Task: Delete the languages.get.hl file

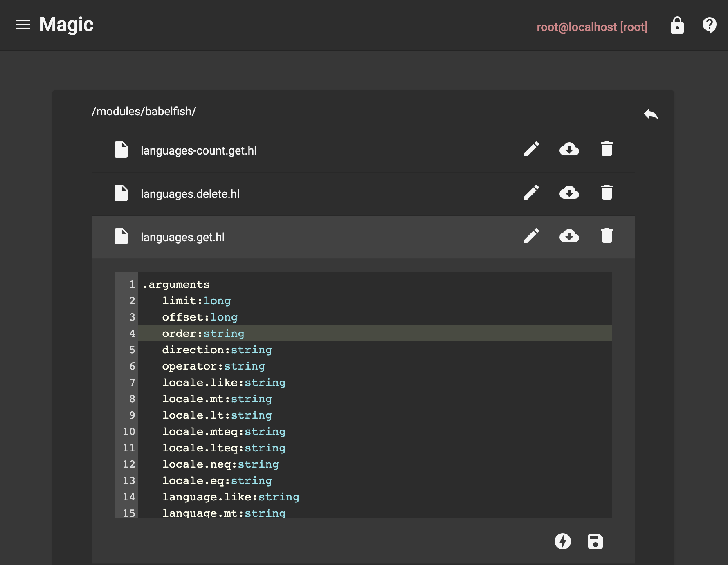Action: tap(607, 236)
